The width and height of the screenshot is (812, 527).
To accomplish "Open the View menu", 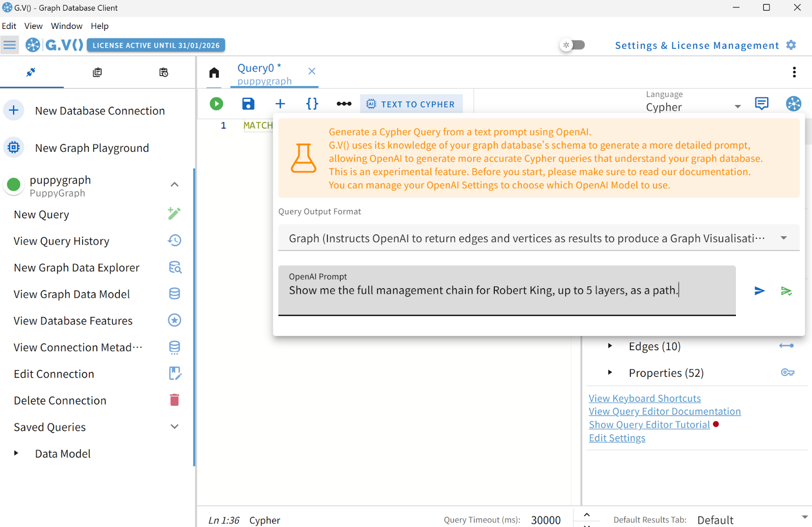I will (33, 26).
